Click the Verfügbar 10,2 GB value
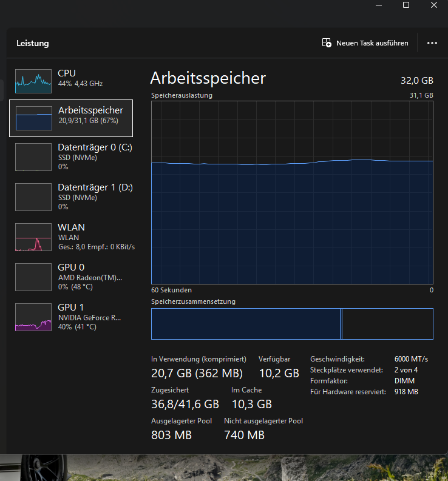 point(279,373)
